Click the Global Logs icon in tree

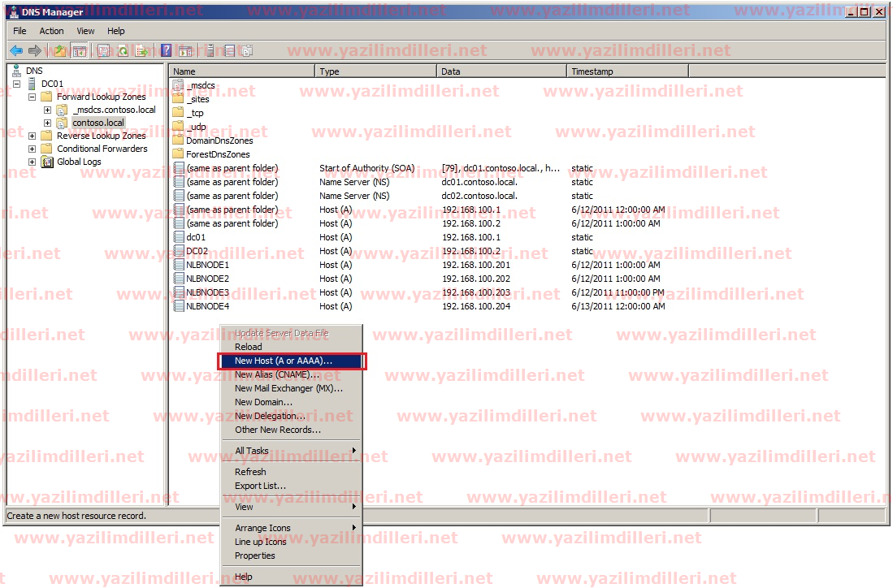coord(47,162)
